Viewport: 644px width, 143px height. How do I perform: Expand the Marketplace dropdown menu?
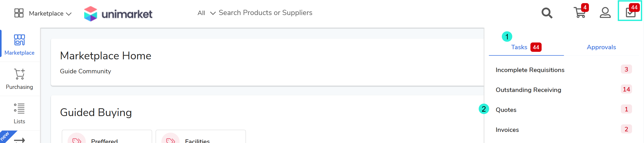point(50,13)
